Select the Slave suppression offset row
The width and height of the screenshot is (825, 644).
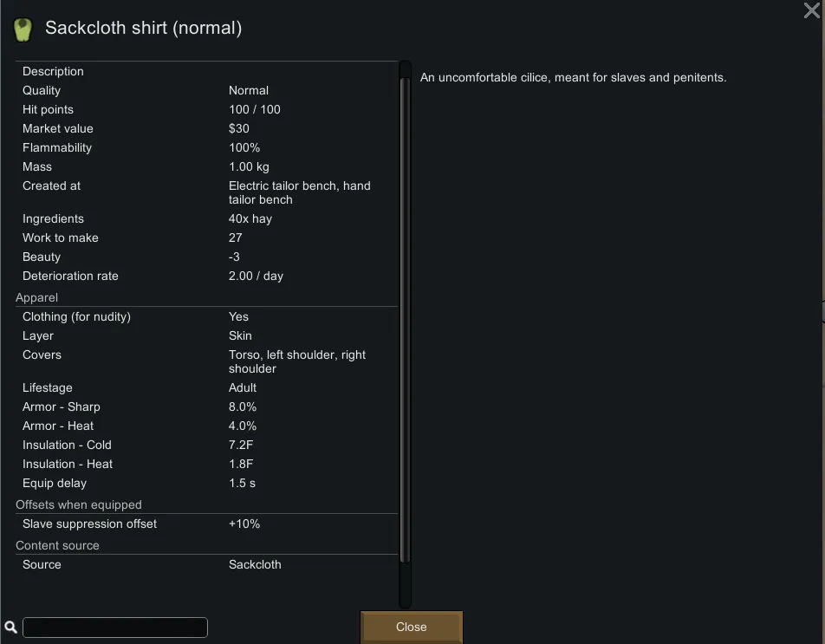click(x=206, y=524)
